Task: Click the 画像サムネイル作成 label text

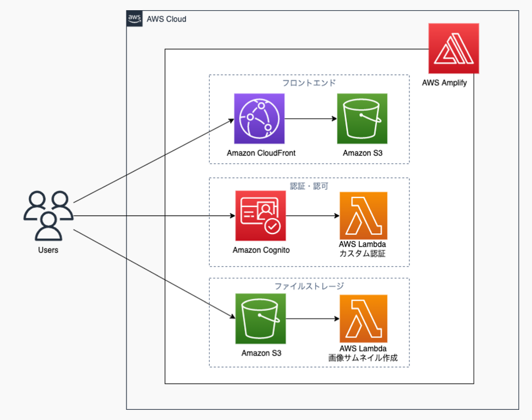Action: (363, 357)
